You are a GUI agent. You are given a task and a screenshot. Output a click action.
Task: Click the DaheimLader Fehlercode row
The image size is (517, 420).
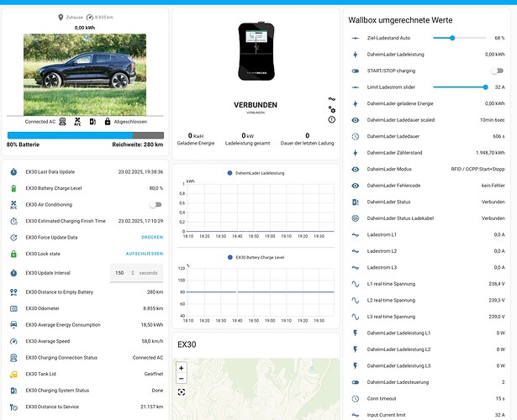(428, 186)
